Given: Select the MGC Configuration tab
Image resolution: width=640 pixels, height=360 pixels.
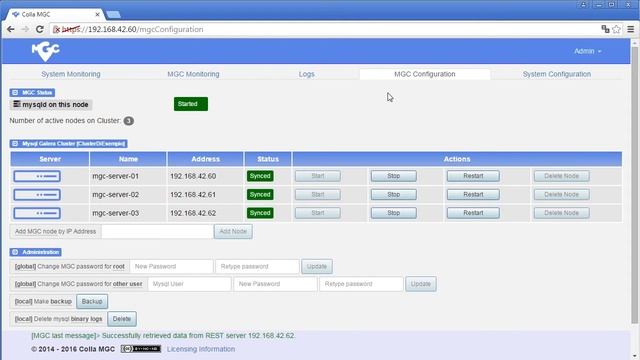Looking at the screenshot, I should (424, 74).
